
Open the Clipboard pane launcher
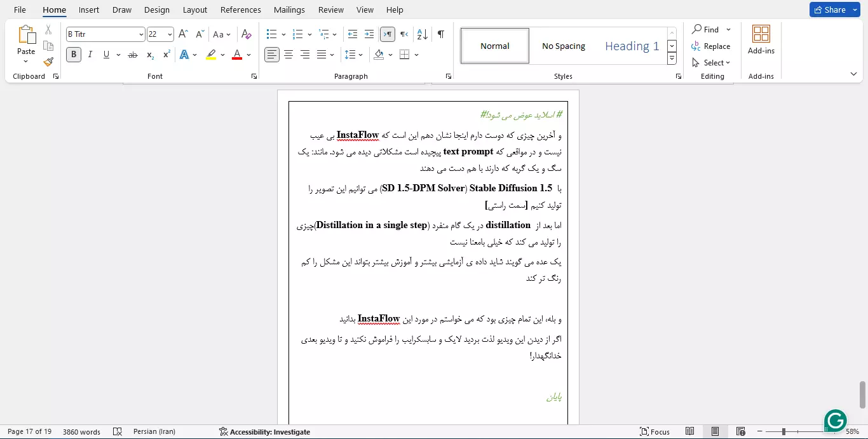coord(56,76)
